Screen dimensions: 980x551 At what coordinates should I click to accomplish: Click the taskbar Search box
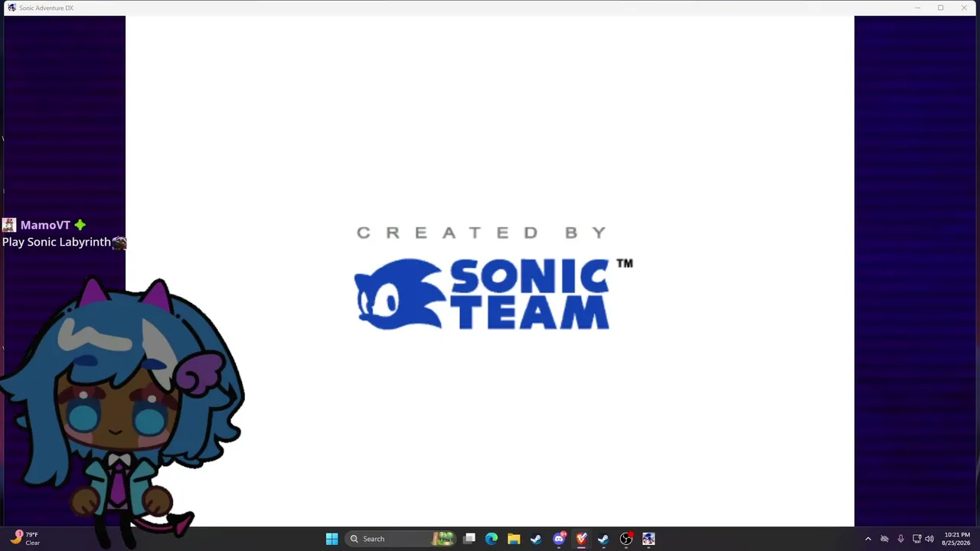tap(400, 539)
